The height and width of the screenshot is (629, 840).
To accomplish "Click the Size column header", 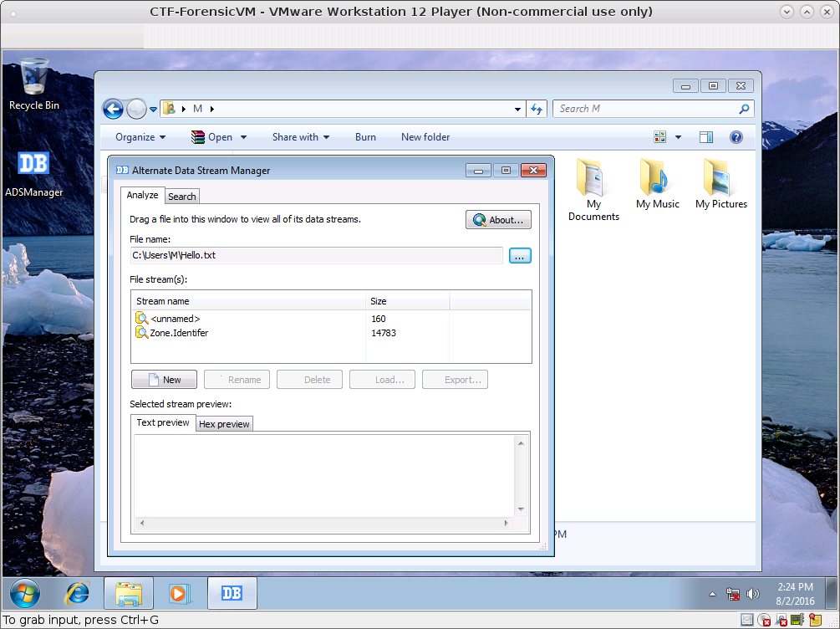I will click(x=408, y=301).
